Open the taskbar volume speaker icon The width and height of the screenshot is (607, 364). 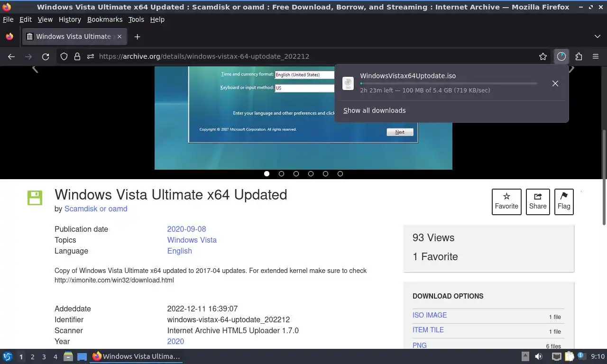click(539, 356)
